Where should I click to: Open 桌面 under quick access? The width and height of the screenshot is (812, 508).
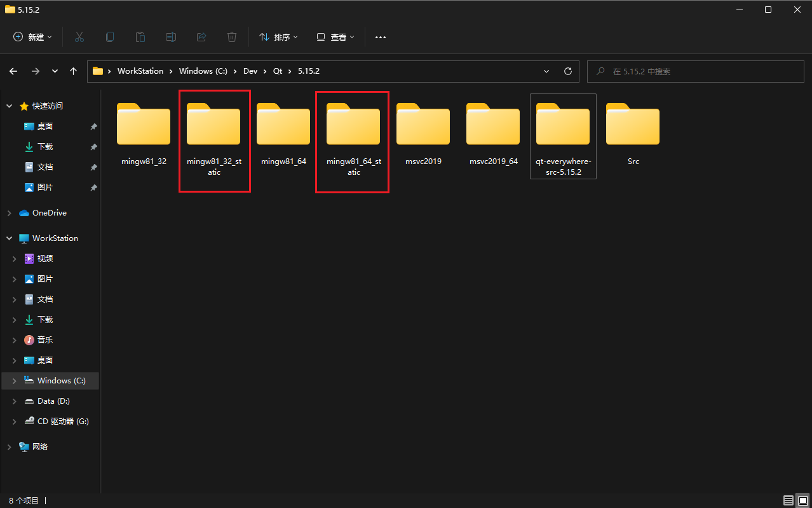45,126
